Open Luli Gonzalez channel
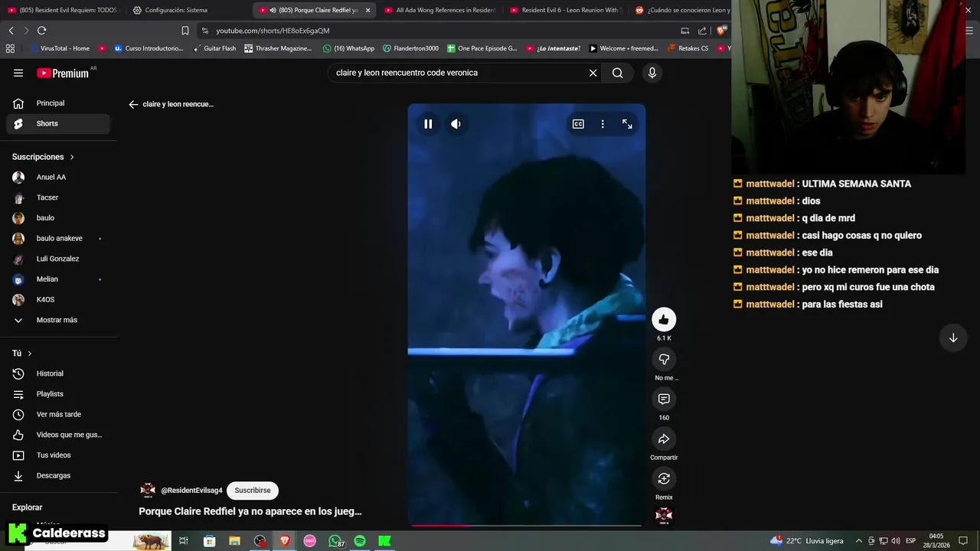 [x=58, y=259]
